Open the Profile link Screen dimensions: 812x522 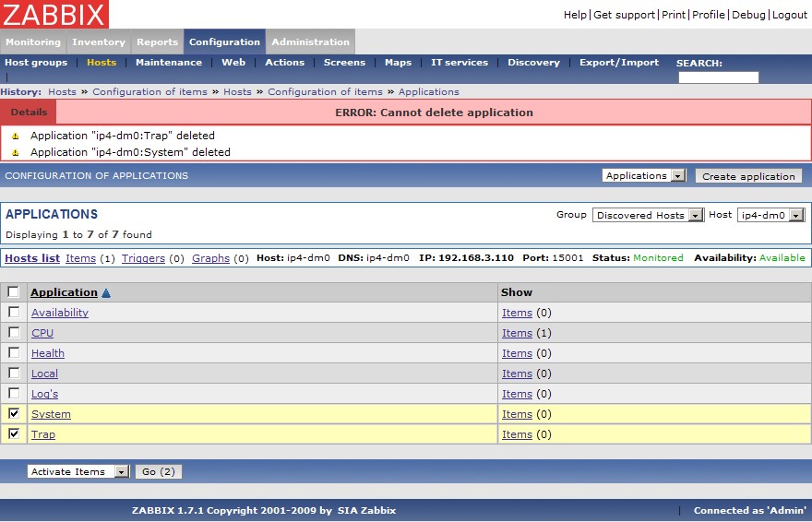coord(709,15)
